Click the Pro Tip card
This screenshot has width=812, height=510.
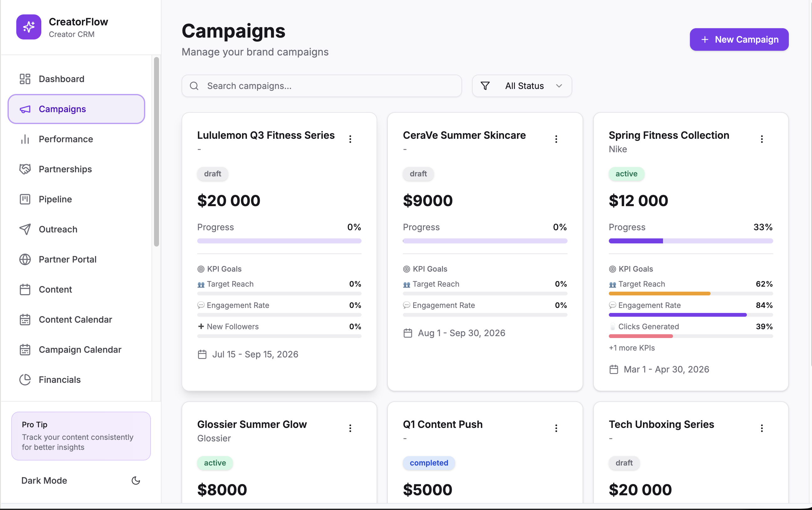pos(81,436)
